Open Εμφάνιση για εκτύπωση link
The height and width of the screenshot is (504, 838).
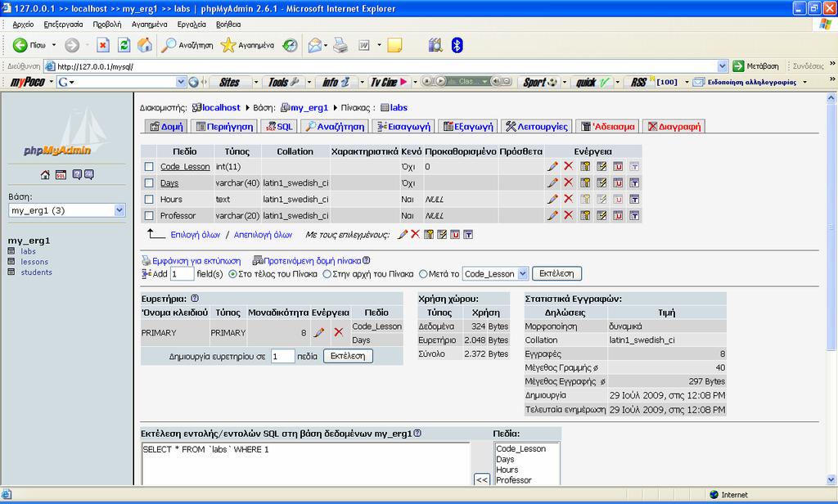point(196,261)
